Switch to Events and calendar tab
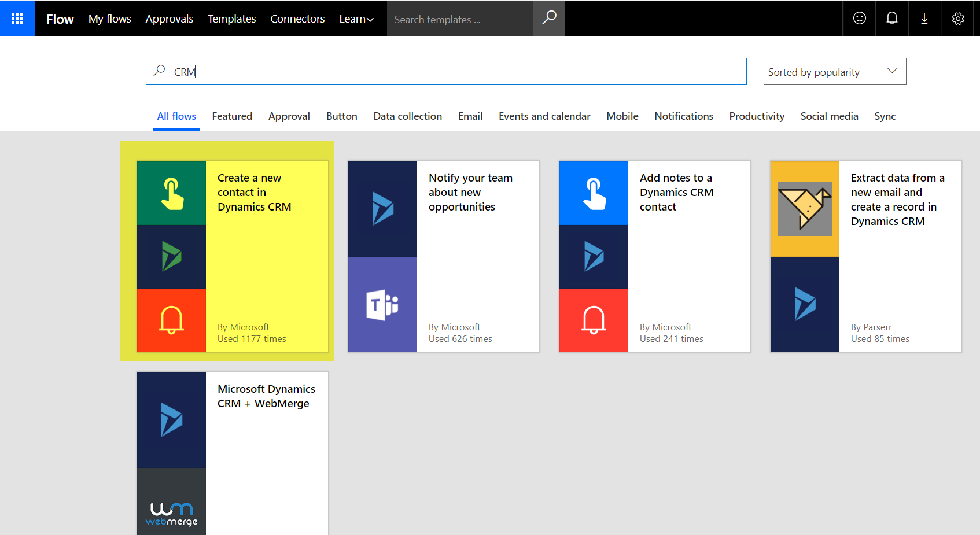The image size is (980, 535). point(544,116)
